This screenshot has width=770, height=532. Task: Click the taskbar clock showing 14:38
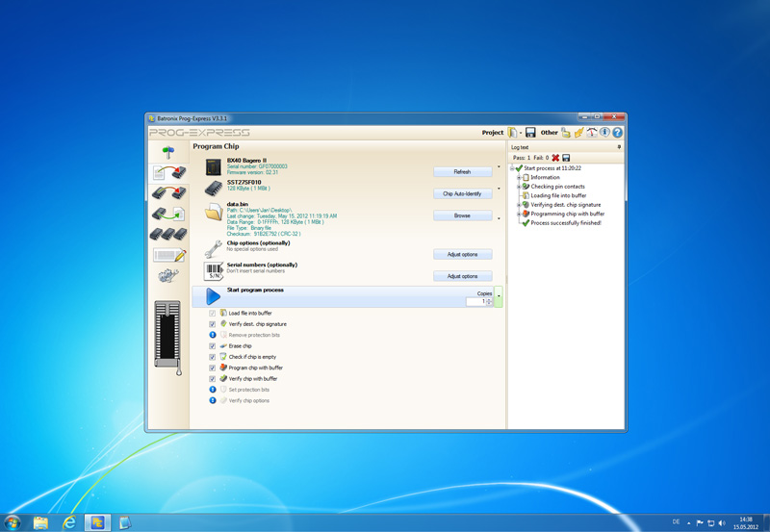pyautogui.click(x=745, y=523)
